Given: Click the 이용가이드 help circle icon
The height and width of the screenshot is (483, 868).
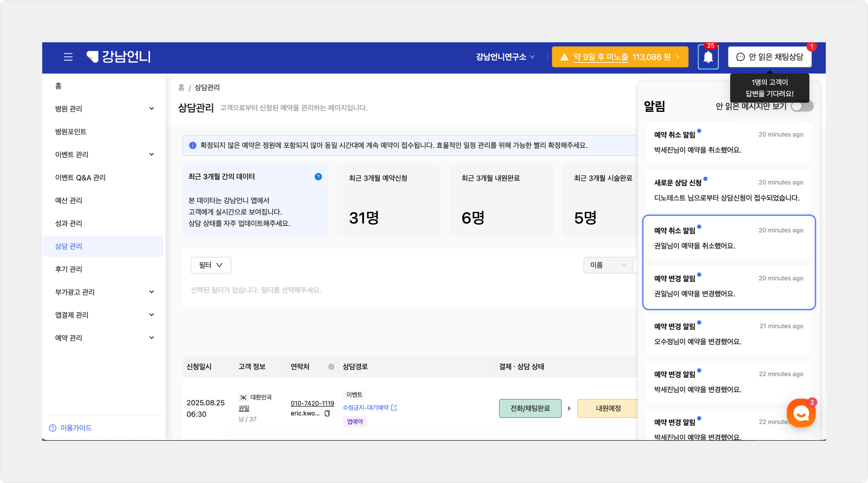Looking at the screenshot, I should pyautogui.click(x=53, y=428).
